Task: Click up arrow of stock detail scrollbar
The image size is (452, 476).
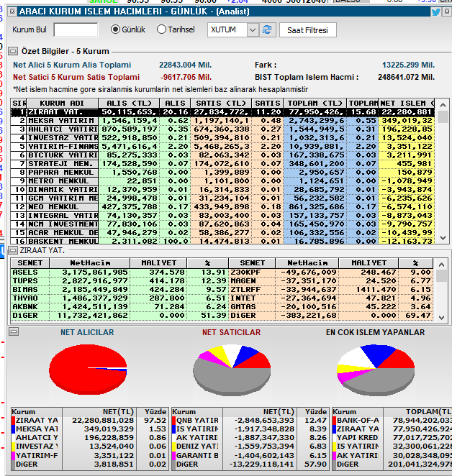Action: pos(441,265)
